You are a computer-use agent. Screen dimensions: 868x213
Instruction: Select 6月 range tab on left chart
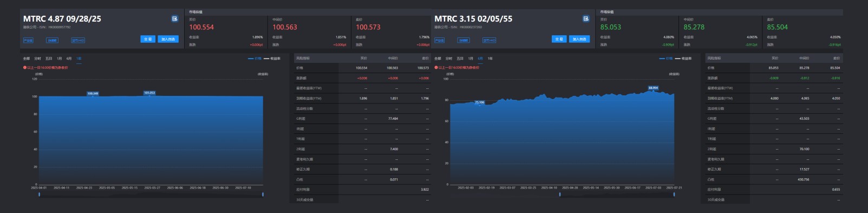(x=69, y=59)
